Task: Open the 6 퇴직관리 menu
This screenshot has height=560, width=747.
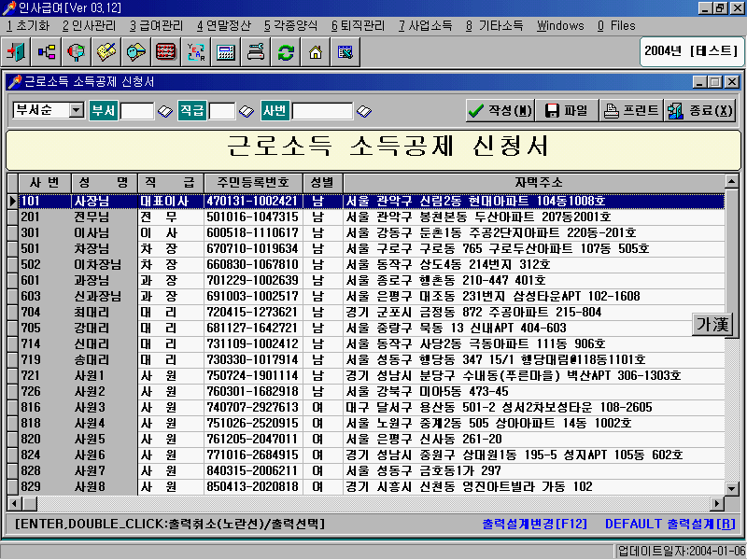Action: click(358, 25)
